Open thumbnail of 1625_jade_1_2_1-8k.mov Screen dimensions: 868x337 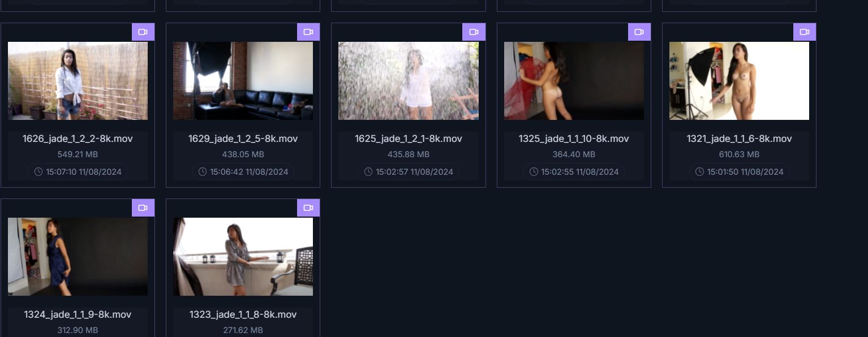coord(409,81)
